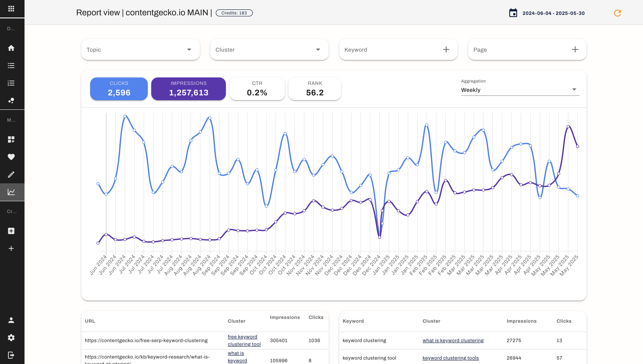Click the 'keyword clustering tools' link
Screen dimensions: 643x364
tap(450, 358)
